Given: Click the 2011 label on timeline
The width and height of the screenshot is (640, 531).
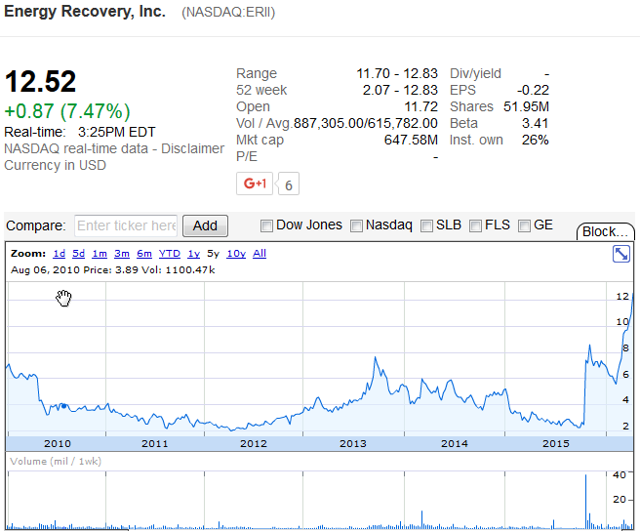Looking at the screenshot, I should [155, 444].
